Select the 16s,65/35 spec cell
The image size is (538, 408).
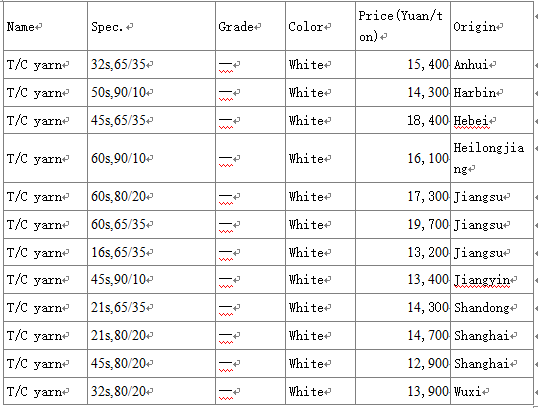[x=152, y=253]
